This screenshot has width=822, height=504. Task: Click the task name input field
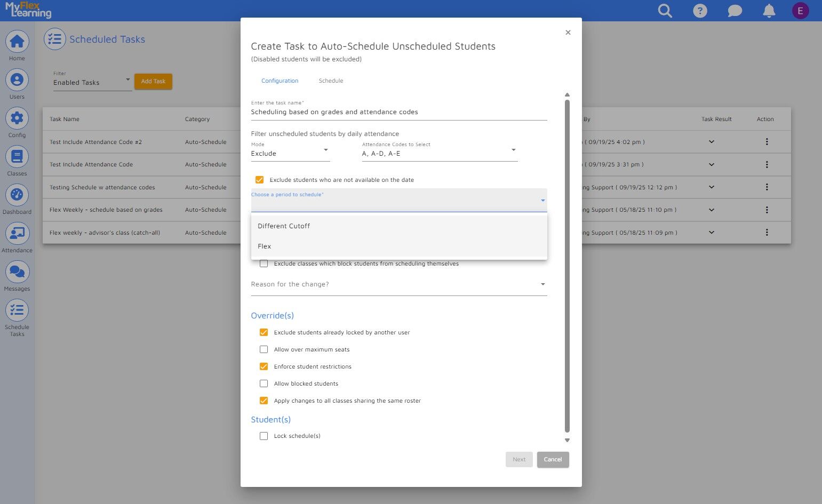(398, 112)
